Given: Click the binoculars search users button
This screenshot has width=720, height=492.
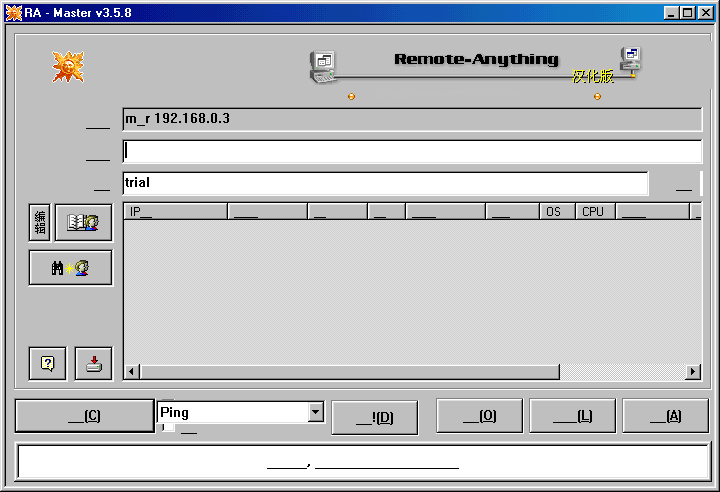Looking at the screenshot, I should [70, 268].
